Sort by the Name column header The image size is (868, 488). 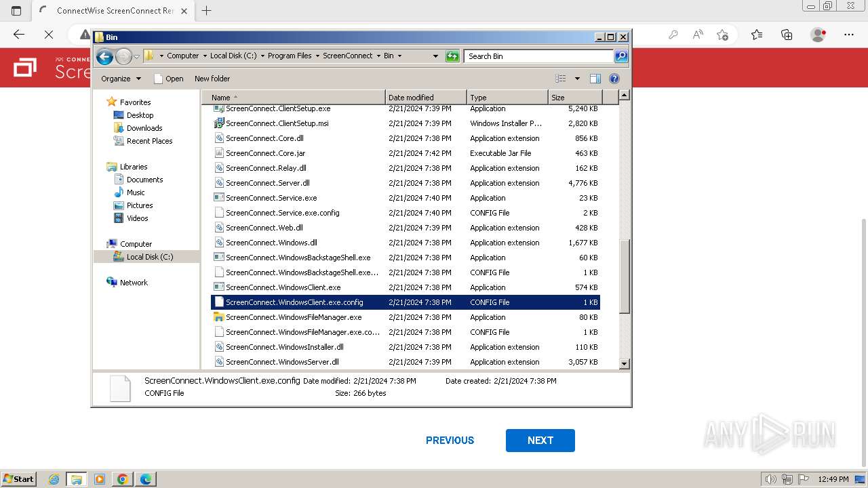pos(295,98)
